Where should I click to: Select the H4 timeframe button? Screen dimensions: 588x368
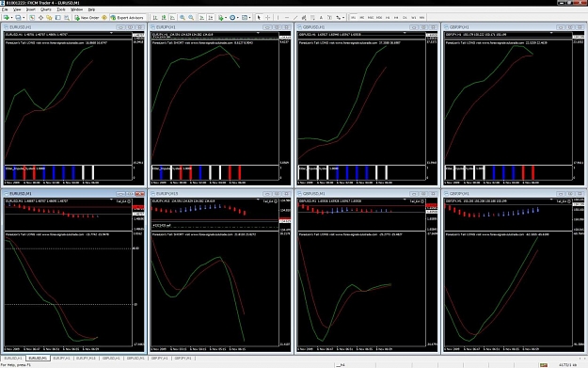pyautogui.click(x=396, y=17)
